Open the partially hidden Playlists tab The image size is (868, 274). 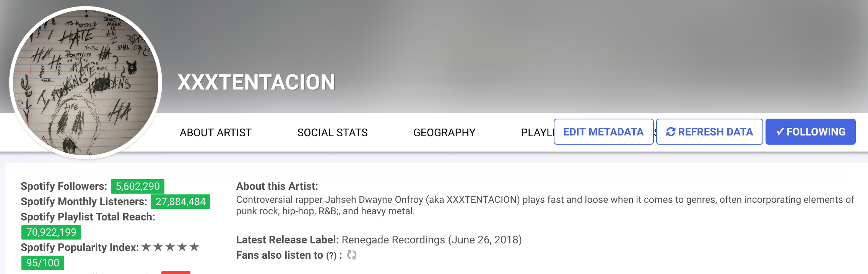pyautogui.click(x=537, y=132)
